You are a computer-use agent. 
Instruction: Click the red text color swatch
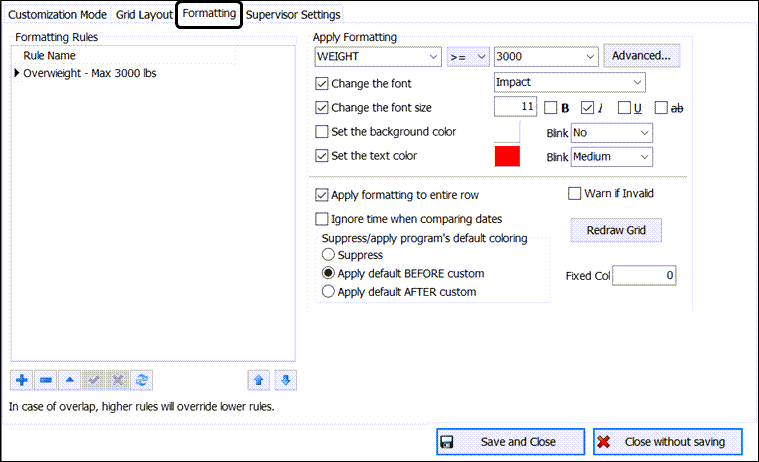point(508,157)
